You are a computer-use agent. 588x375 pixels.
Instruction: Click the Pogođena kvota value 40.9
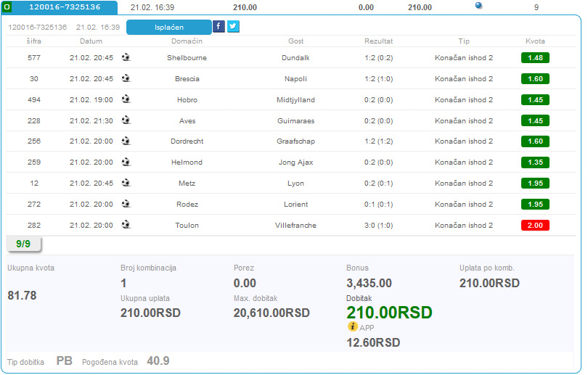pos(158,360)
